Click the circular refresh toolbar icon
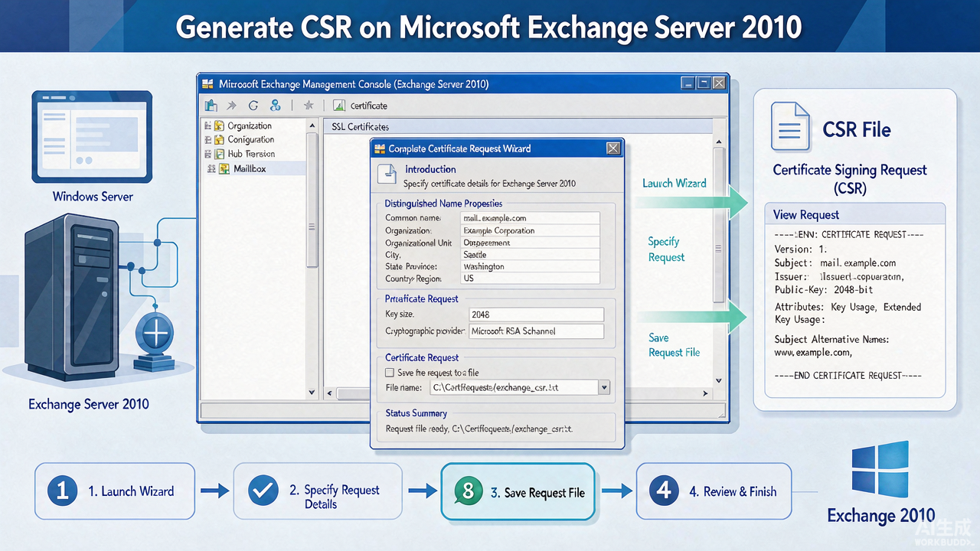 (x=253, y=106)
